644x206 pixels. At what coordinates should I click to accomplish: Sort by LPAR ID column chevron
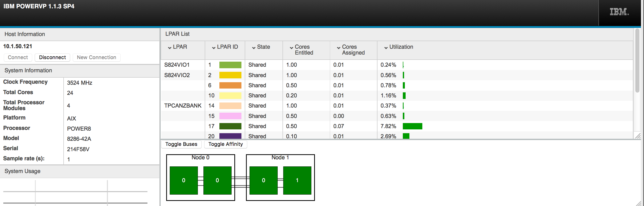tap(214, 47)
